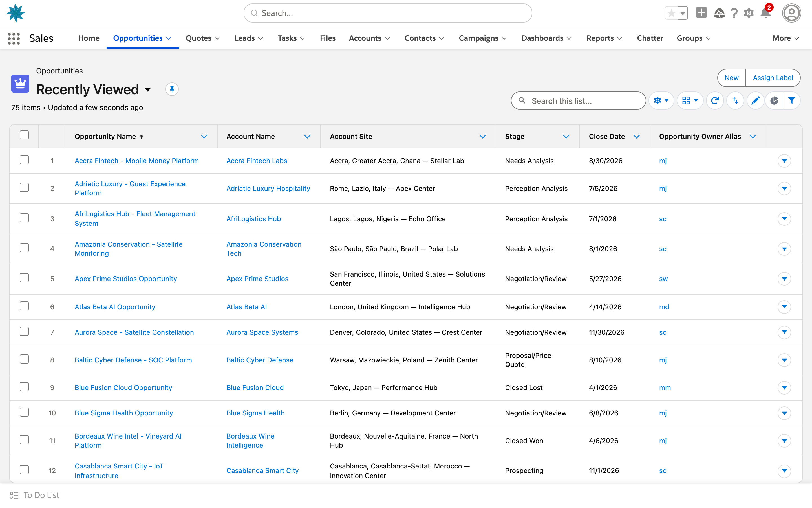Sort by the Opportunity Name column header
Screen dimensions: 812x508
tap(105, 136)
